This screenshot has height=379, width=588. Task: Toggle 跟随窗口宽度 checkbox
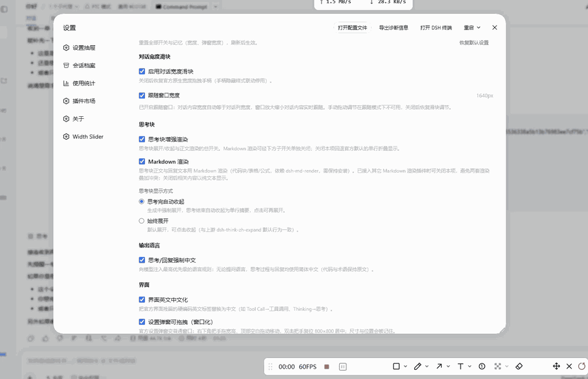(x=142, y=95)
